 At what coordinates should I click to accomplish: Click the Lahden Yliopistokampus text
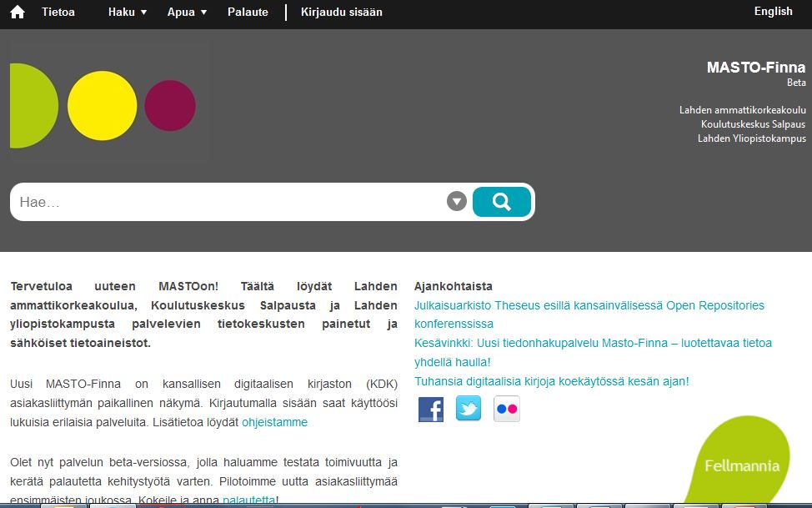751,138
